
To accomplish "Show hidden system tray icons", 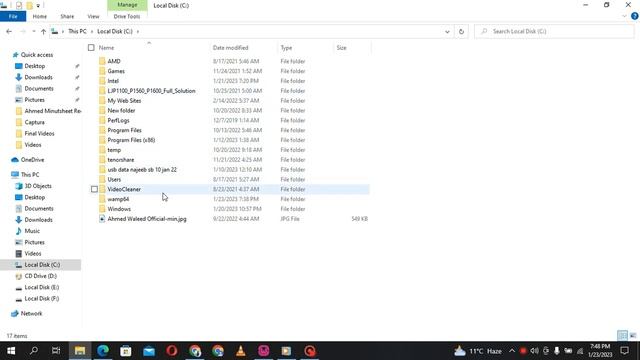I will tap(512, 351).
